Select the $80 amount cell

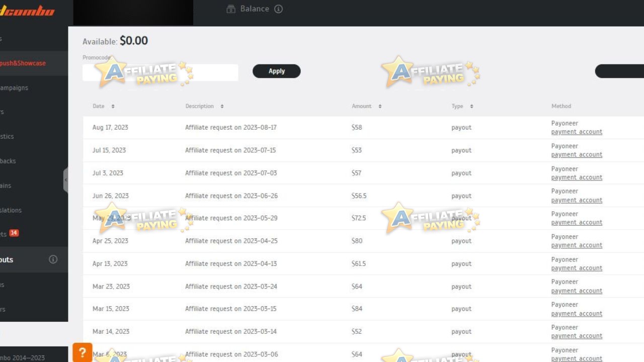click(x=357, y=241)
